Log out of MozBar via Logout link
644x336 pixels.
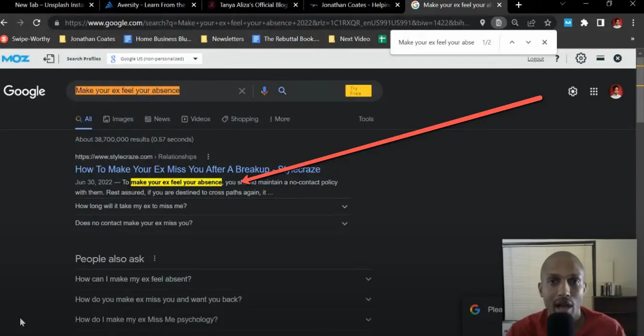tap(535, 58)
